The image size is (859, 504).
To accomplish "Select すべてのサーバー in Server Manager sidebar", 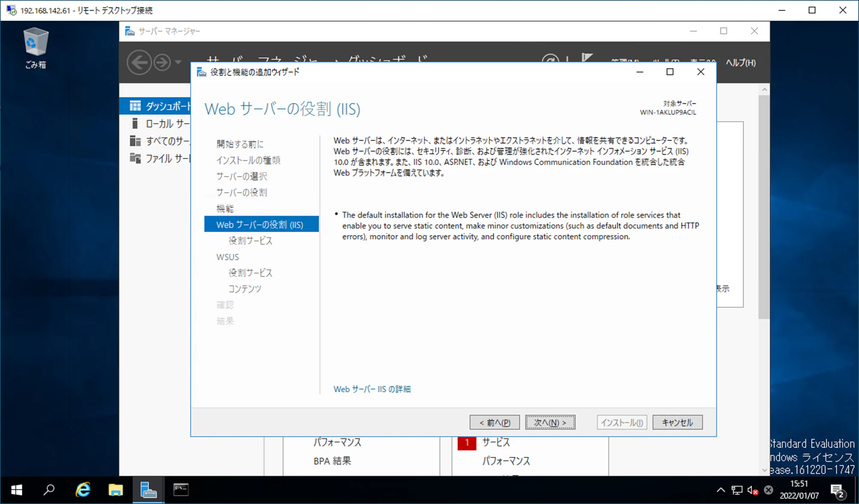I will pyautogui.click(x=155, y=141).
